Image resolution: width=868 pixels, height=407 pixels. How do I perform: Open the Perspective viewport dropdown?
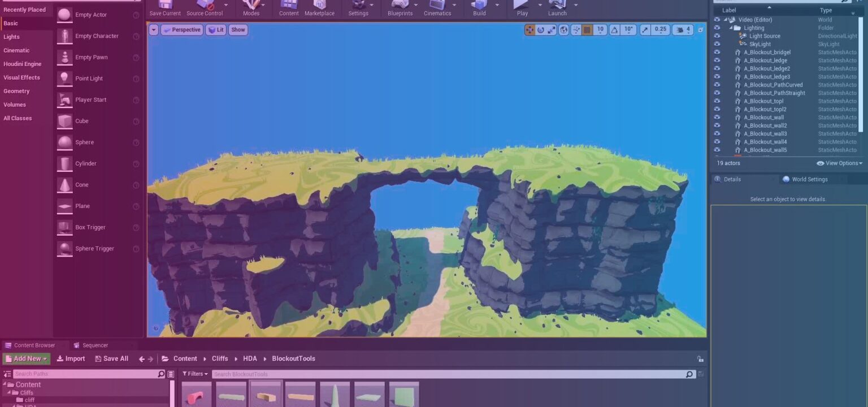(x=182, y=29)
